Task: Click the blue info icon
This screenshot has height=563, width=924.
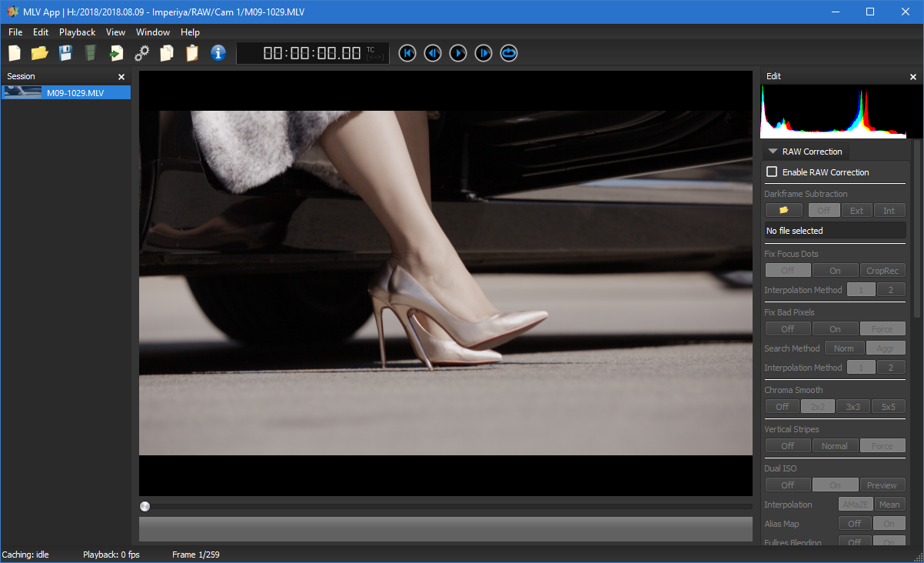Action: 218,53
